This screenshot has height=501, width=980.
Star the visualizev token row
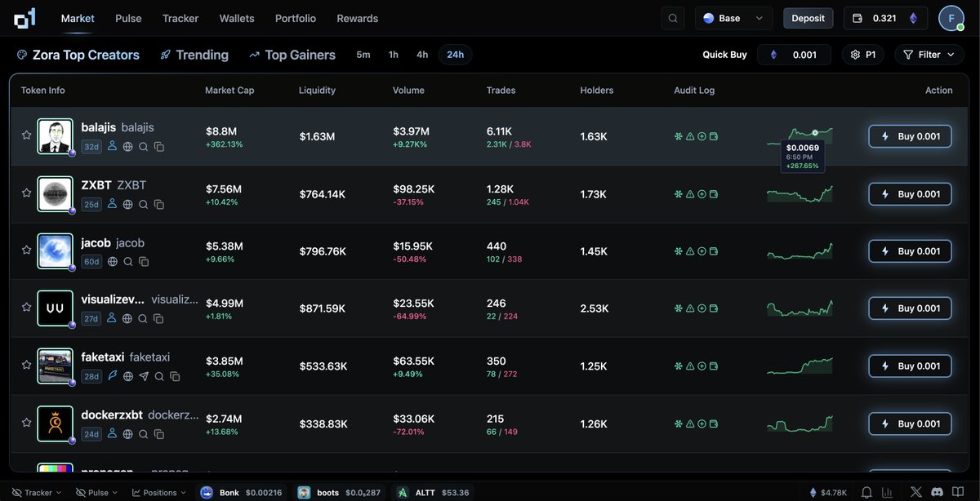(x=26, y=308)
